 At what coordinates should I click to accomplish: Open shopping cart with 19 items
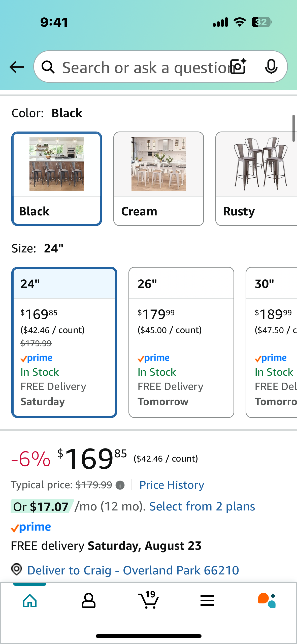[x=148, y=600]
